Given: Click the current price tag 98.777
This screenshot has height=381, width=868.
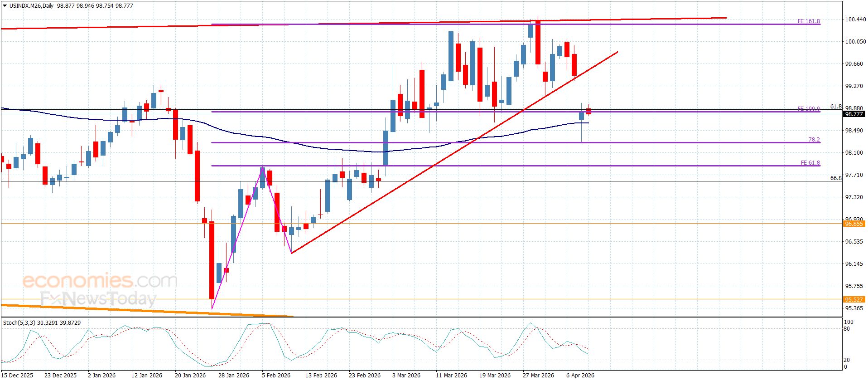Looking at the screenshot, I should coord(854,114).
